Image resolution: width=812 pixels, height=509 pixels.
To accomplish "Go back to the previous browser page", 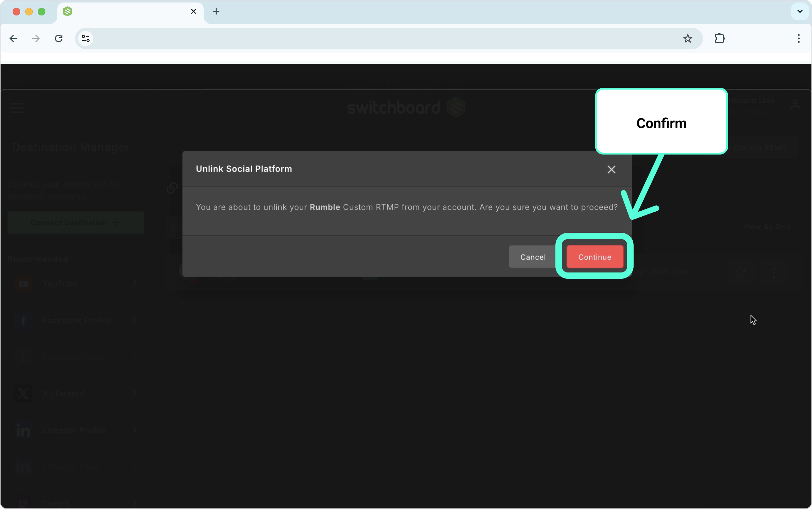I will point(14,39).
